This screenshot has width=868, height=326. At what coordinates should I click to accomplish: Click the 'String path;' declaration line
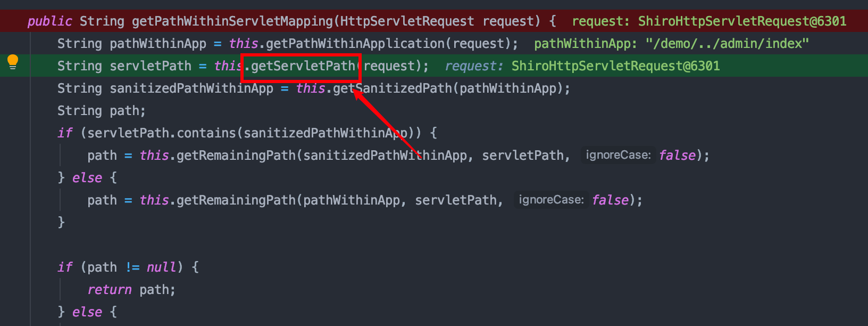(x=101, y=111)
